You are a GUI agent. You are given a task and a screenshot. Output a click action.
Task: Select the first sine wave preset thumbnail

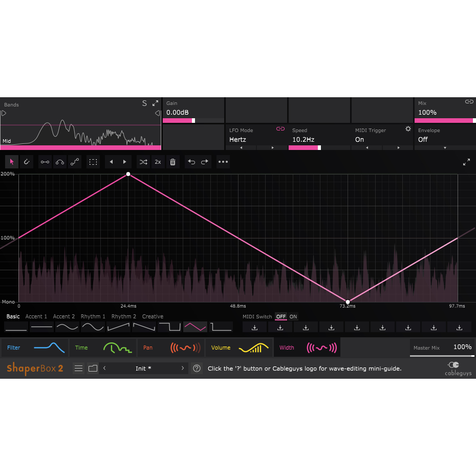pyautogui.click(x=68, y=327)
